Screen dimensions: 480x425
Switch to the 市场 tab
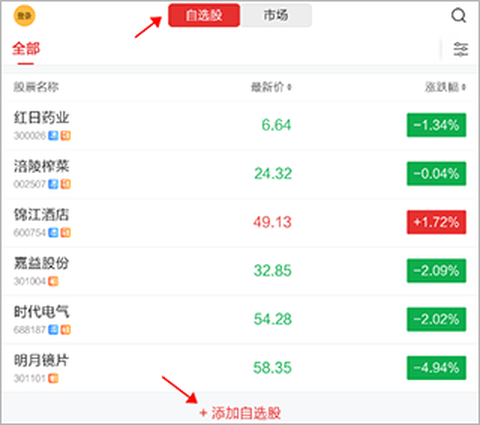276,15
